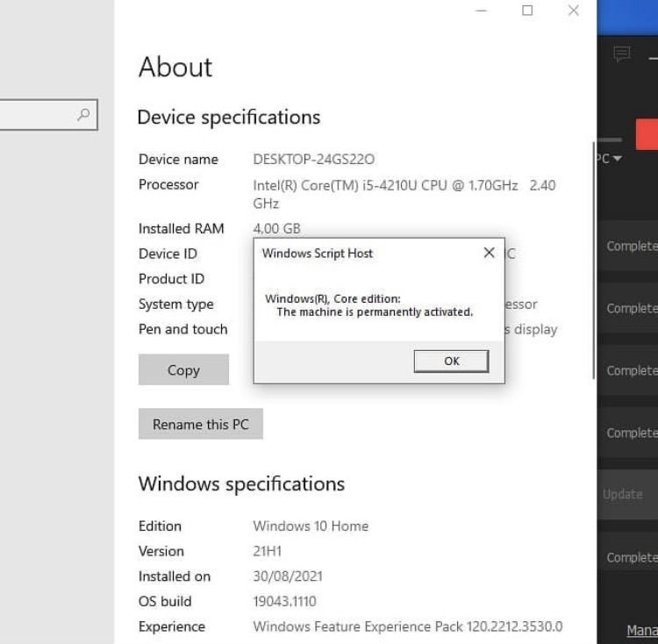Screen dimensions: 658x644
Task: Click OK in Windows Script Host dialog
Action: 451,361
